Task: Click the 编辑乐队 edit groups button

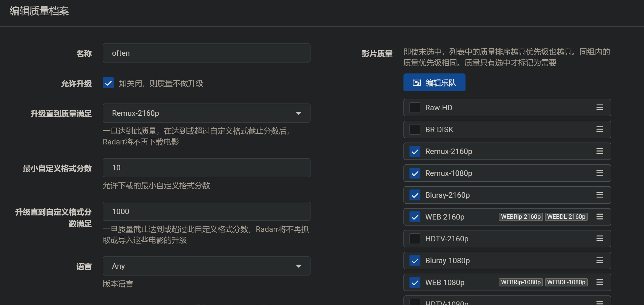Action: (x=434, y=82)
